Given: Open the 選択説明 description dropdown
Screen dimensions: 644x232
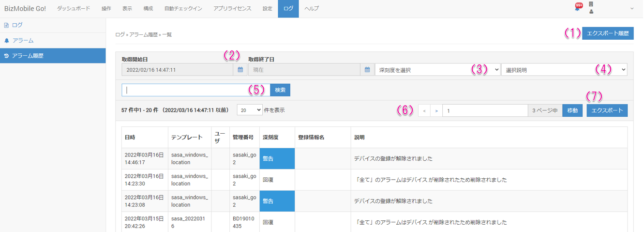Looking at the screenshot, I should point(564,70).
